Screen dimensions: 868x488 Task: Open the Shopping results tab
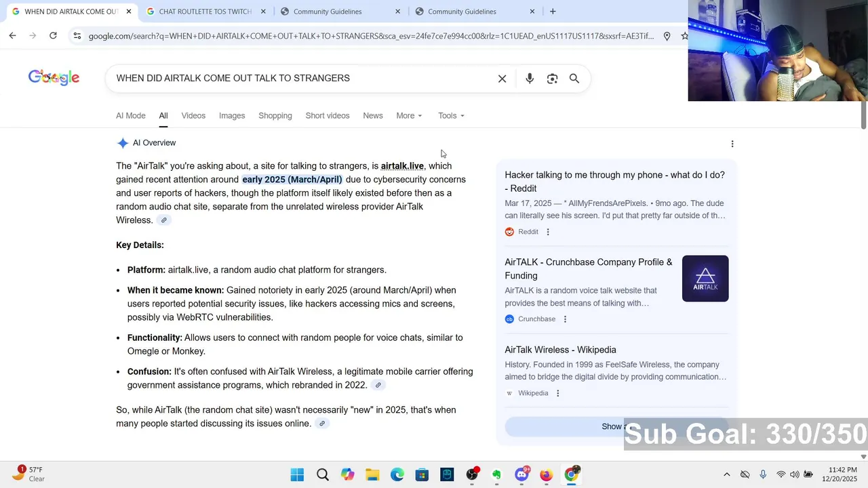click(x=275, y=116)
